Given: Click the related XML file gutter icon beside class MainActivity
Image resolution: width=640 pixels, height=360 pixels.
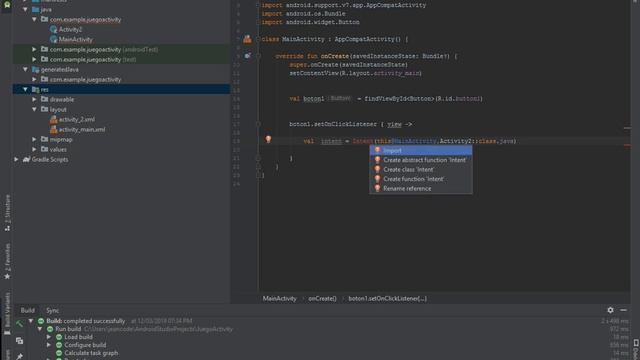Looking at the screenshot, I should (247, 39).
